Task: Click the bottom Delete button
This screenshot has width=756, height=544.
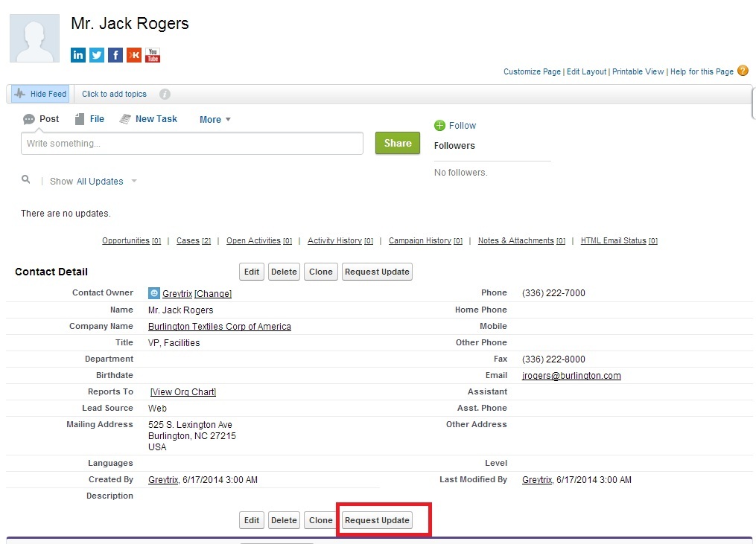Action: click(284, 520)
